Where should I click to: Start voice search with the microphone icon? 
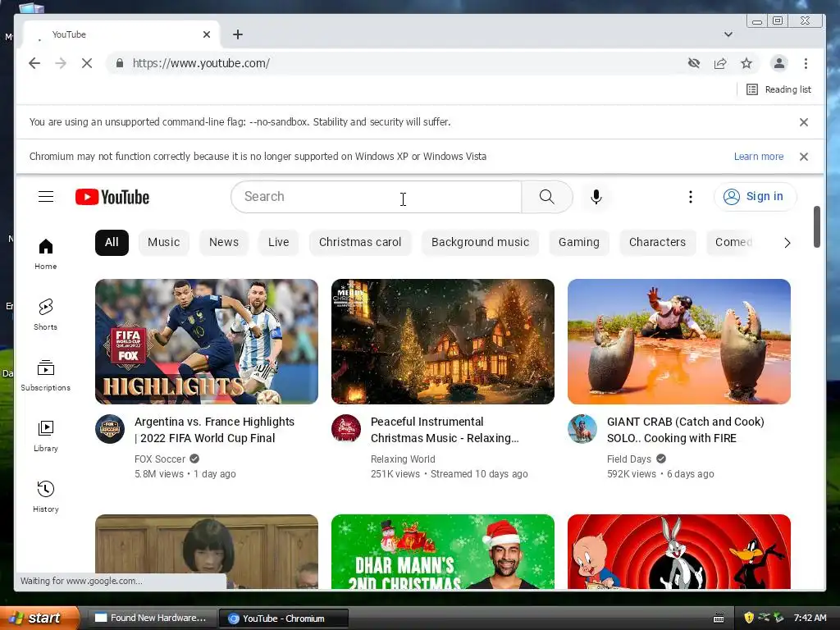click(x=596, y=197)
